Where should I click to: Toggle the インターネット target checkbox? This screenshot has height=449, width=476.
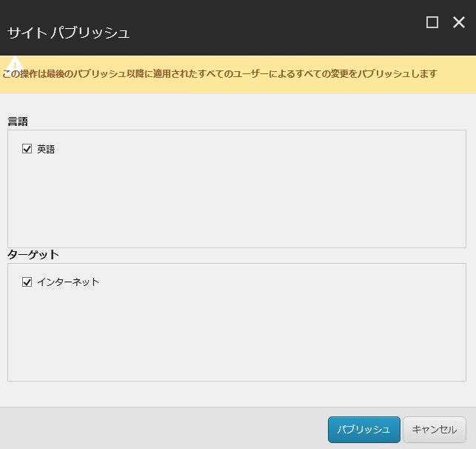27,282
